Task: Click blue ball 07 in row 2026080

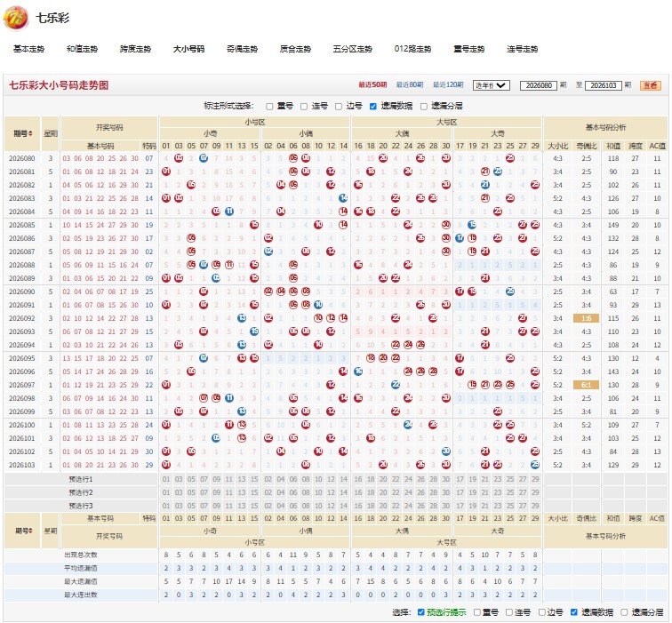Action: (204, 158)
